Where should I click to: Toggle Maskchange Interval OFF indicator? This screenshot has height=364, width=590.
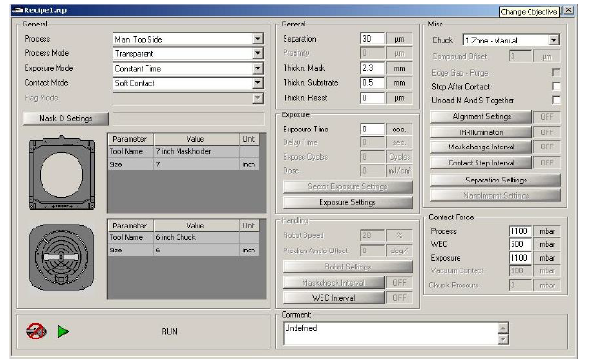(547, 147)
